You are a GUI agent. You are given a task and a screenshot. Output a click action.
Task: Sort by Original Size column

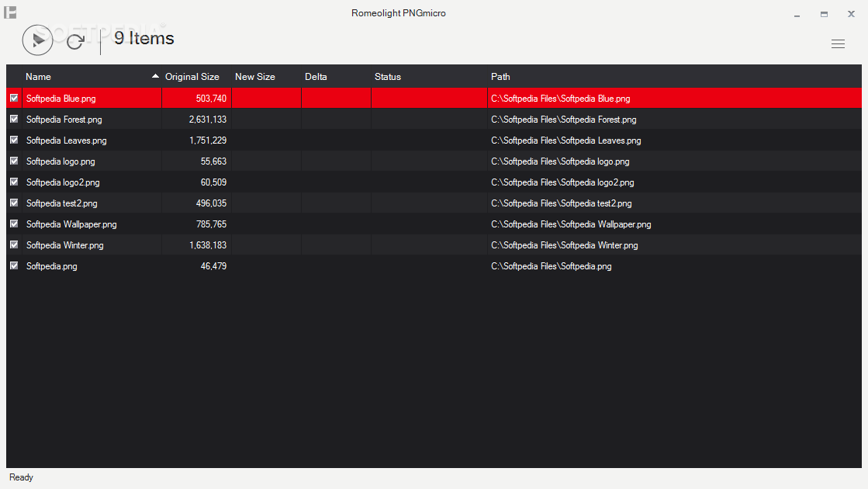192,76
